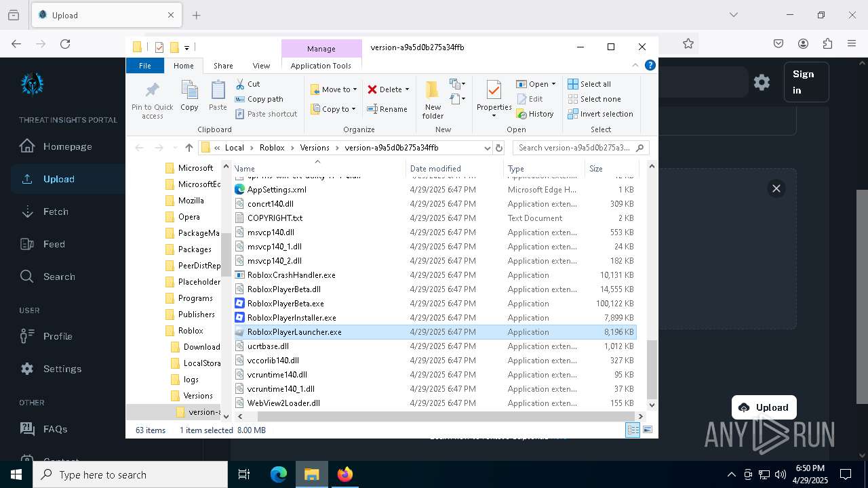Expand the Open button dropdown
The image size is (868, 488).
point(553,84)
